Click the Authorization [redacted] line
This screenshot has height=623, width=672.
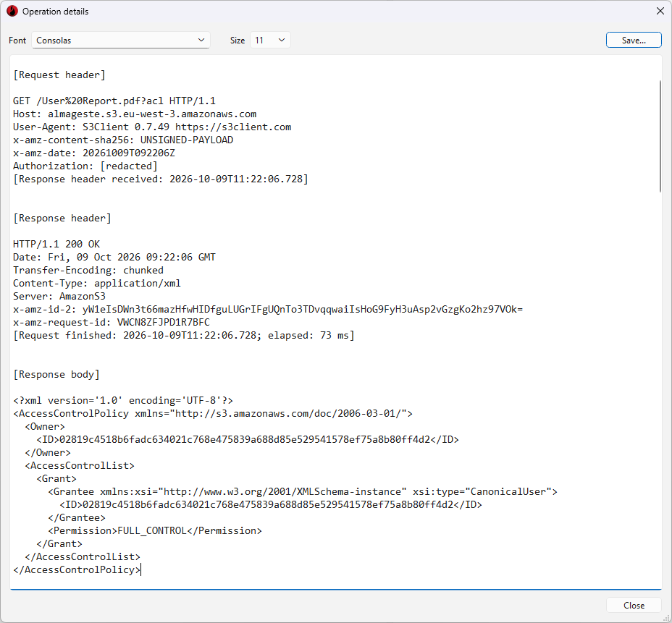pos(85,166)
